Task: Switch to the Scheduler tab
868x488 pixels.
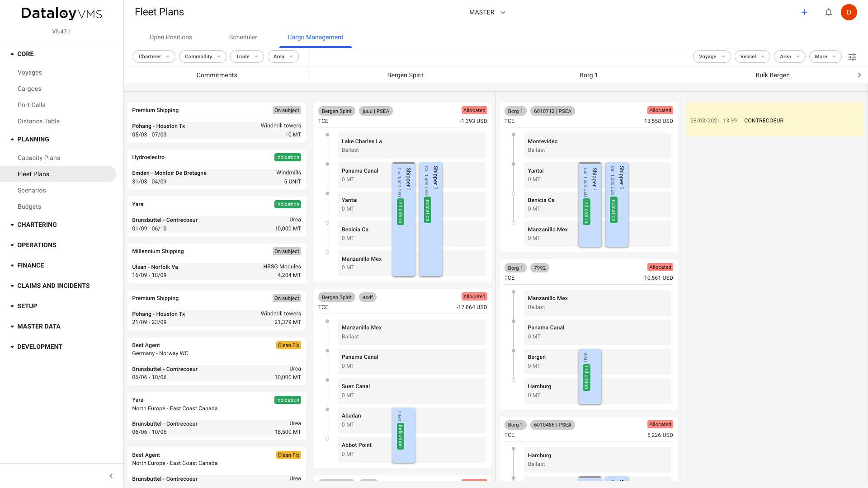Action: [x=243, y=37]
